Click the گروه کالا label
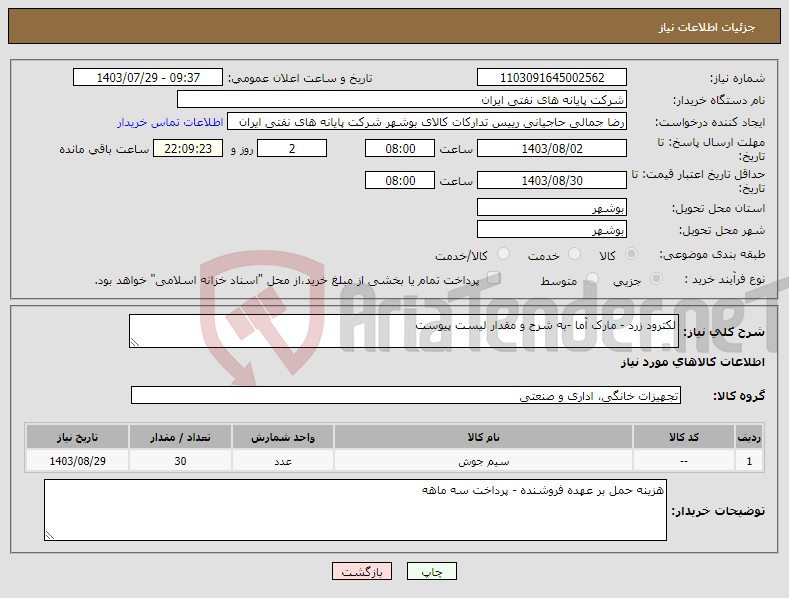Screen dimensions: 789x598 coord(739,396)
